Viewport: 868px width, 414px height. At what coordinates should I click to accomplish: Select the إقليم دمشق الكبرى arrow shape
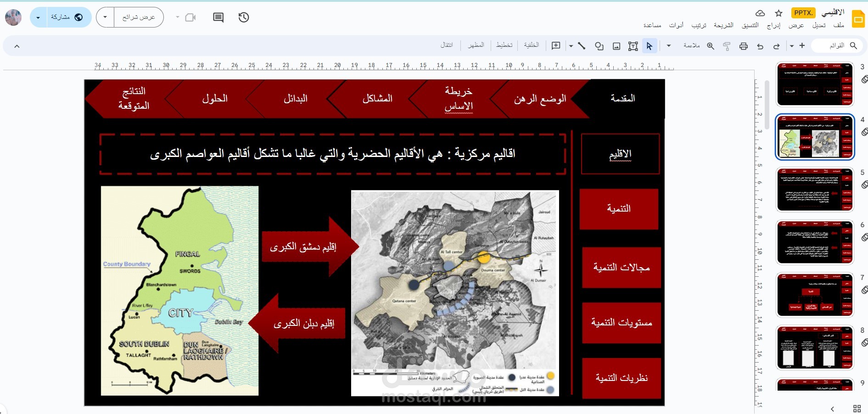pyautogui.click(x=310, y=246)
